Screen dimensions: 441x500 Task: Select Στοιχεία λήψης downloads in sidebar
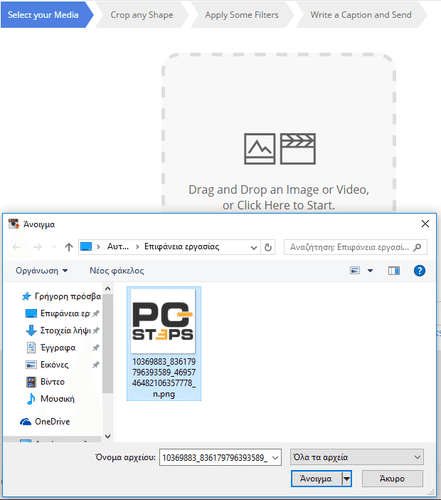62,330
